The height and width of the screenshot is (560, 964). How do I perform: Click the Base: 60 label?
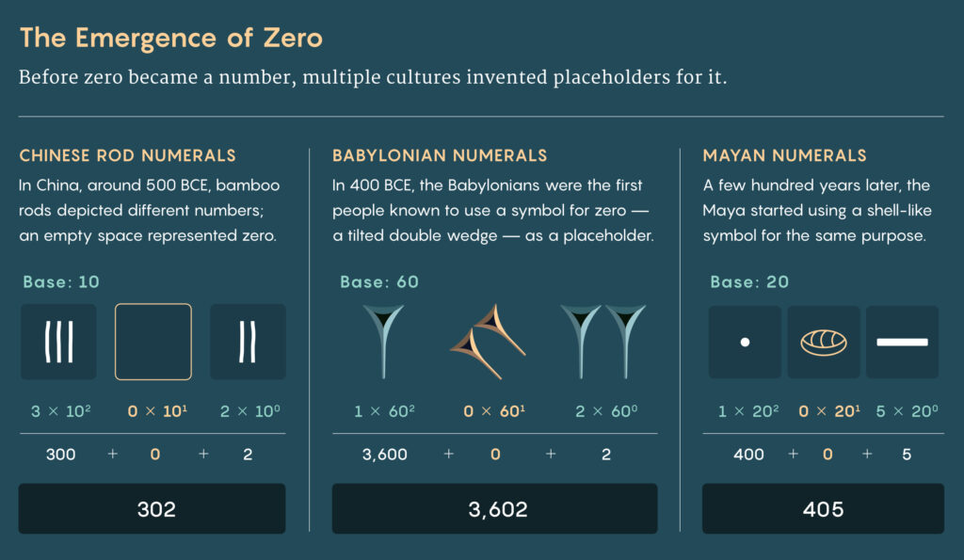(x=379, y=281)
